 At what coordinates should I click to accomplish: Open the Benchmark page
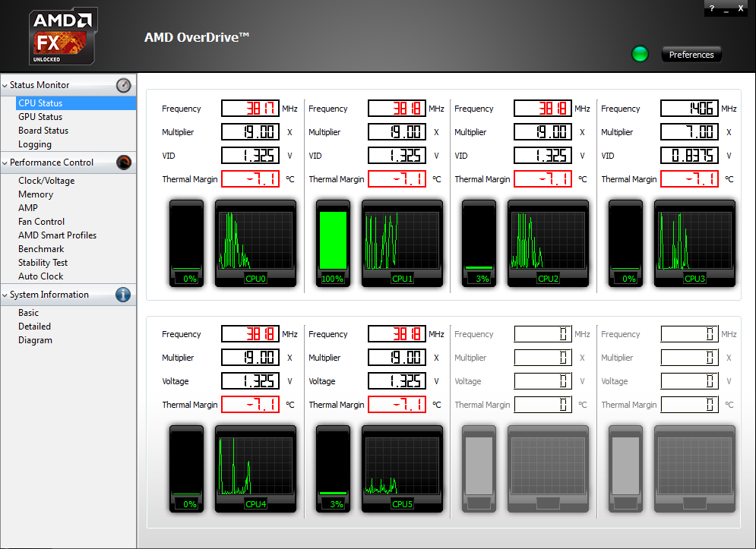coord(41,249)
